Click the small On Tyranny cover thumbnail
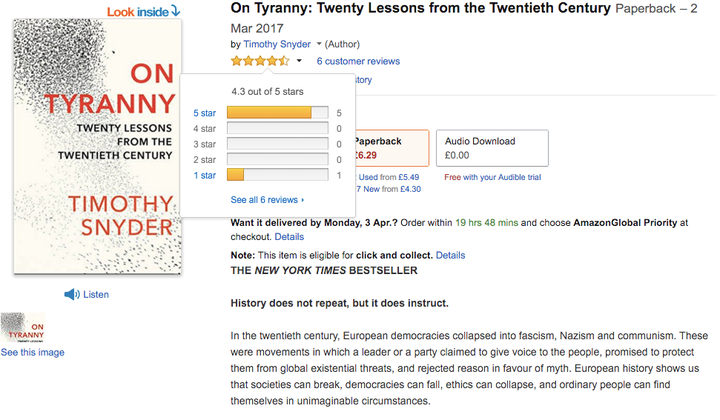Screen dimensions: 720x420 [23, 328]
